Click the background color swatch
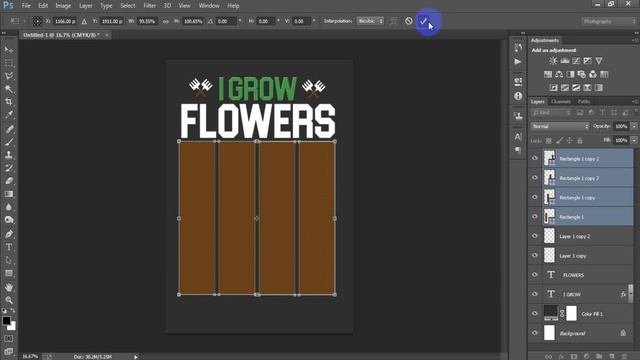 (12, 326)
